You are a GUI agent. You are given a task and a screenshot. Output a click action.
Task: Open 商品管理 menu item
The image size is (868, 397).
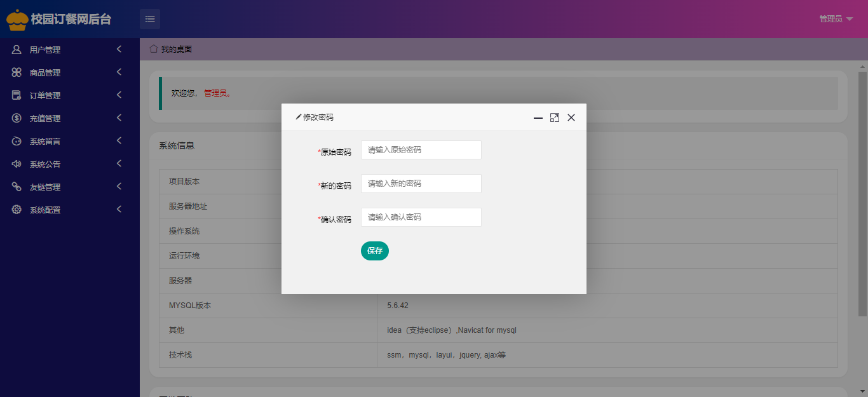[x=70, y=72]
